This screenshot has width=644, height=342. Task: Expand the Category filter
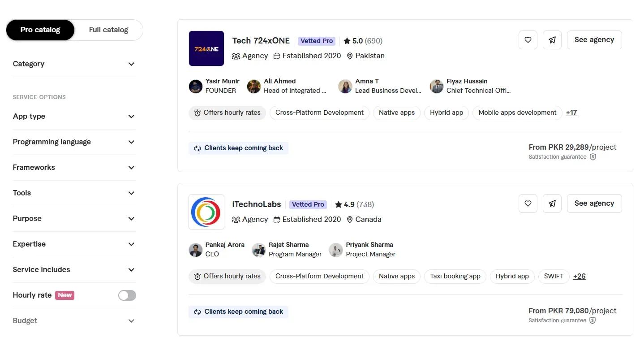coord(74,64)
